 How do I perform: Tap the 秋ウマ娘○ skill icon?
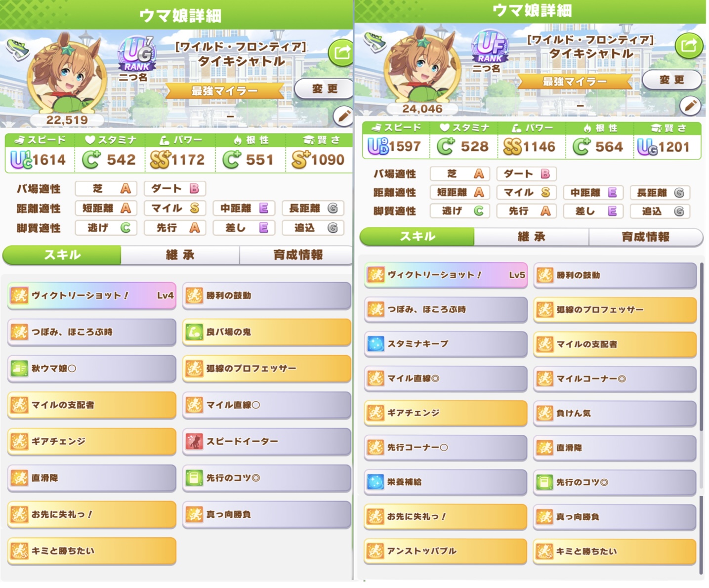click(x=19, y=369)
